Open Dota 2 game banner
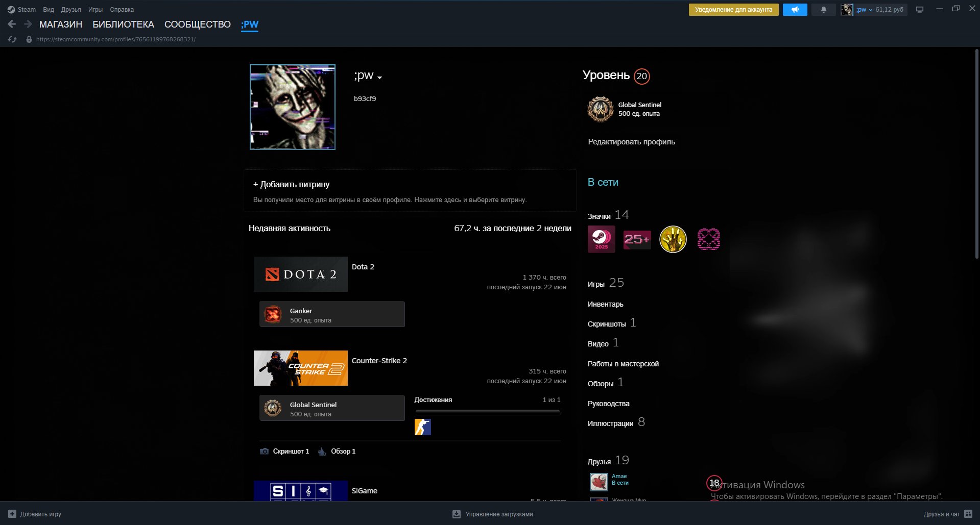This screenshot has width=980, height=525. pos(301,274)
